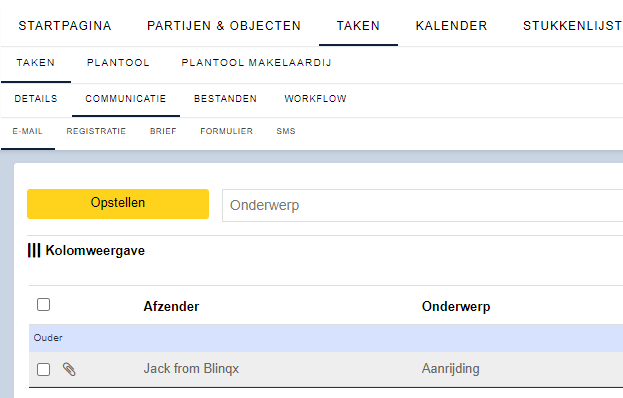The width and height of the screenshot is (623, 398).
Task: Switch to the SMS tab
Action: (286, 131)
